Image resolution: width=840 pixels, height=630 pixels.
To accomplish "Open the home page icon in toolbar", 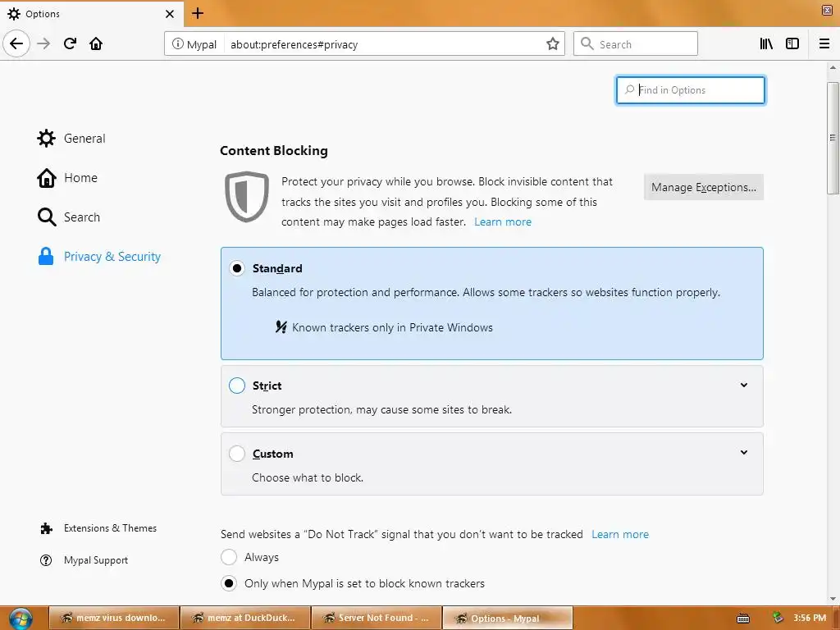I will (x=96, y=43).
